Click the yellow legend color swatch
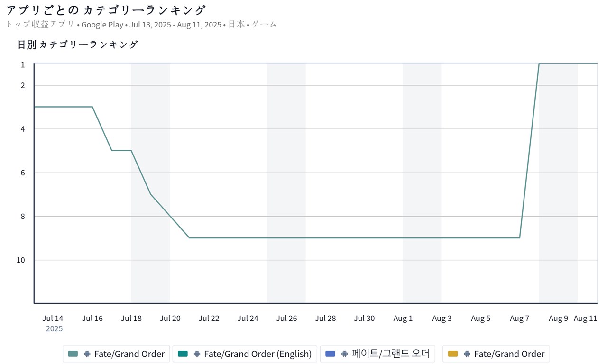 coord(453,354)
